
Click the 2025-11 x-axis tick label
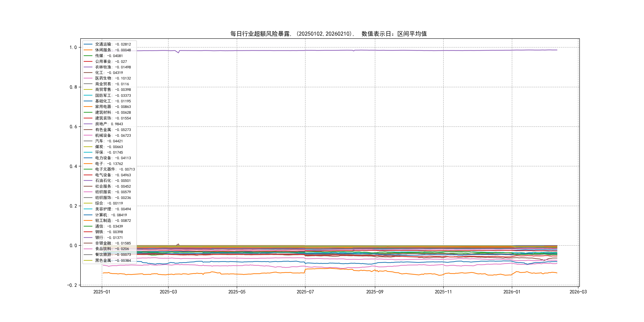443,292
